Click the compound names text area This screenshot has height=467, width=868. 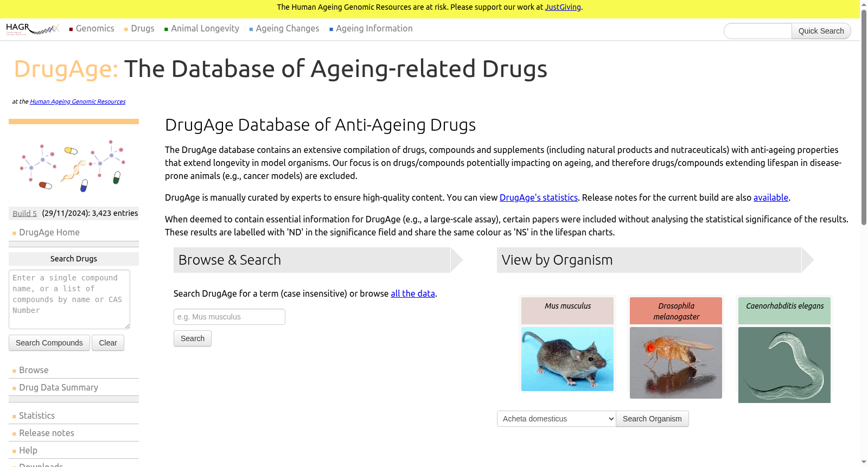click(69, 299)
